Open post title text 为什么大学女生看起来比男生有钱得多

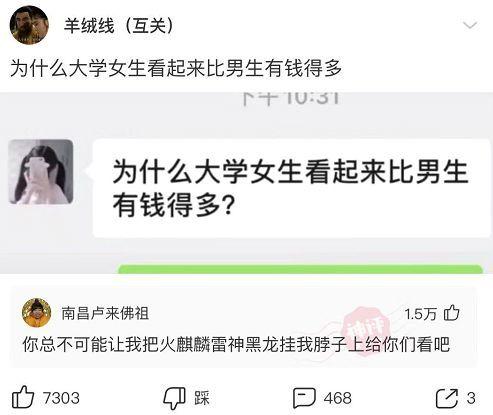176,68
